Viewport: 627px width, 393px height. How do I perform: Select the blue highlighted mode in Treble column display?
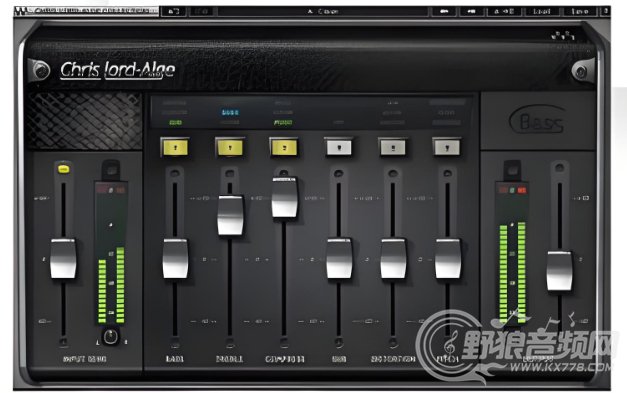click(230, 113)
